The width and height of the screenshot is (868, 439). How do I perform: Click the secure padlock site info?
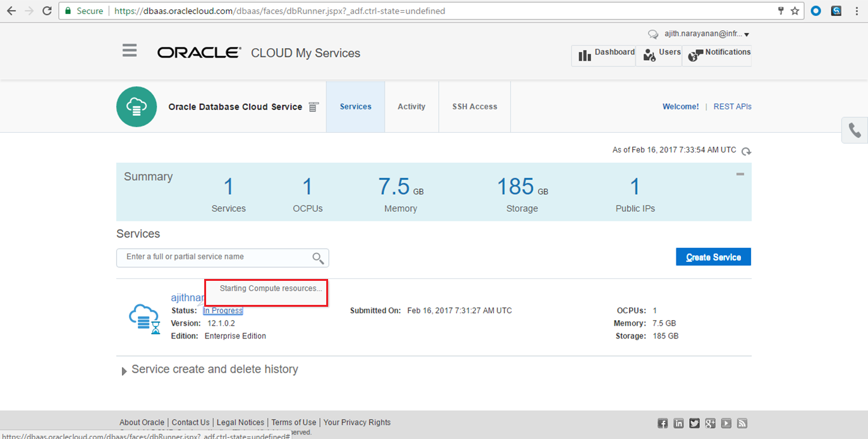click(x=68, y=11)
